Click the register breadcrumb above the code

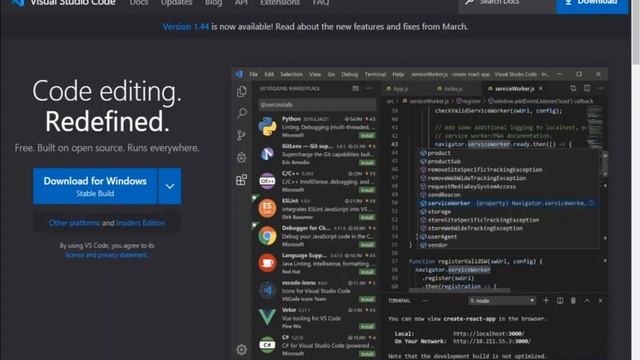pyautogui.click(x=468, y=101)
